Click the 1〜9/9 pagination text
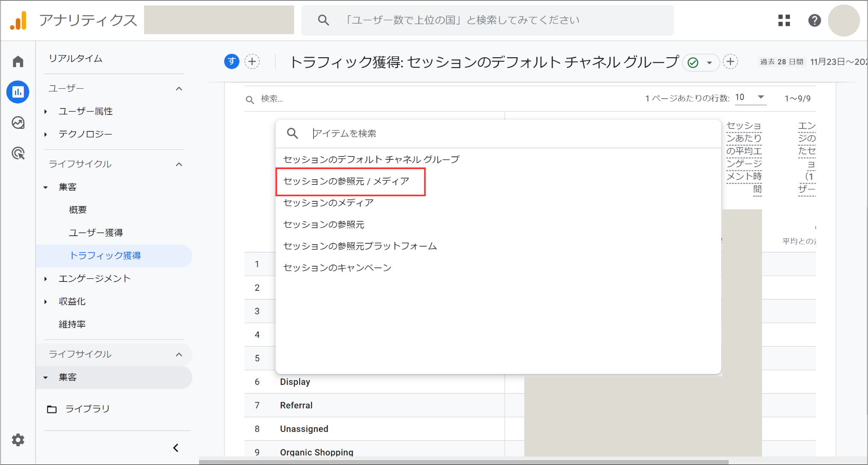868x465 pixels. point(798,99)
